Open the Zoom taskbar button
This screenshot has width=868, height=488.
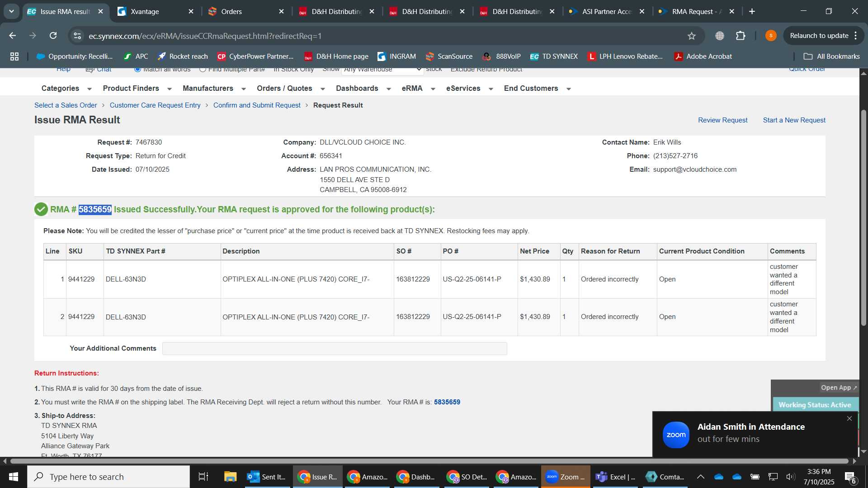click(x=565, y=477)
